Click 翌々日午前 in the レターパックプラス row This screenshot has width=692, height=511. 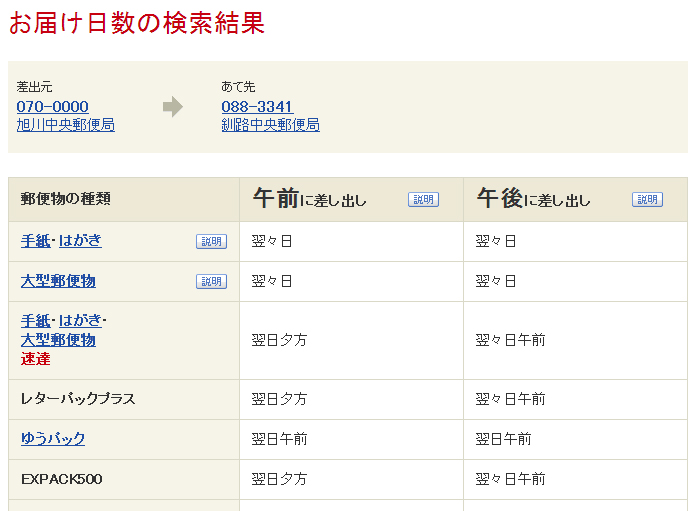(x=511, y=399)
